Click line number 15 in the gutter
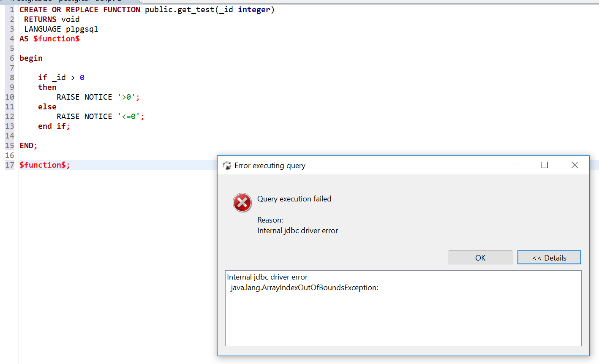The width and height of the screenshot is (599, 364). (10, 145)
